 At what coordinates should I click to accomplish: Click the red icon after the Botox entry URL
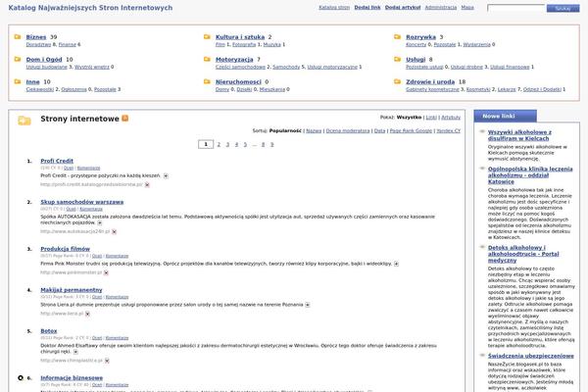(x=107, y=361)
